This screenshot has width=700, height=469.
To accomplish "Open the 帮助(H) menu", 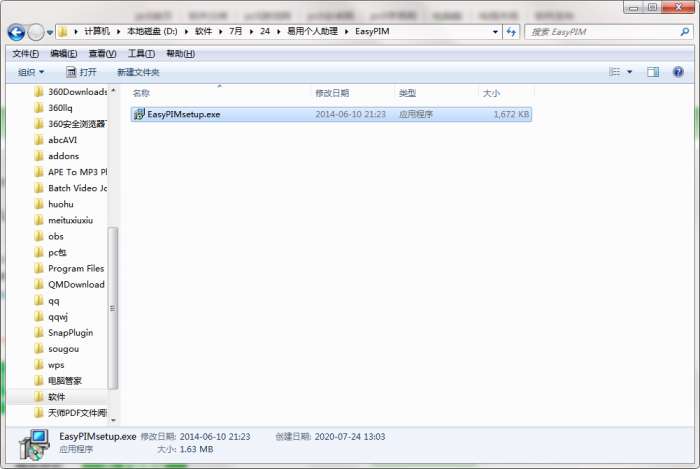I will point(180,54).
